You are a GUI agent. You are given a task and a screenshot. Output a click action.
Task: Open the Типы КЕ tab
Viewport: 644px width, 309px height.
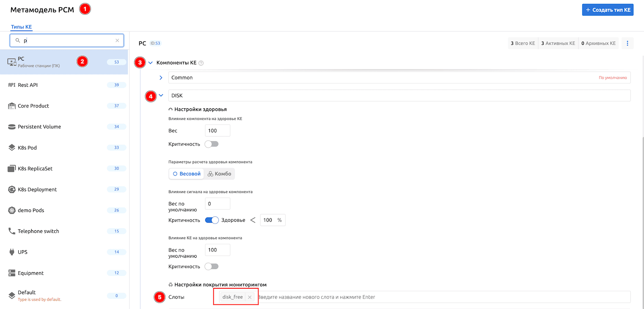(x=21, y=27)
